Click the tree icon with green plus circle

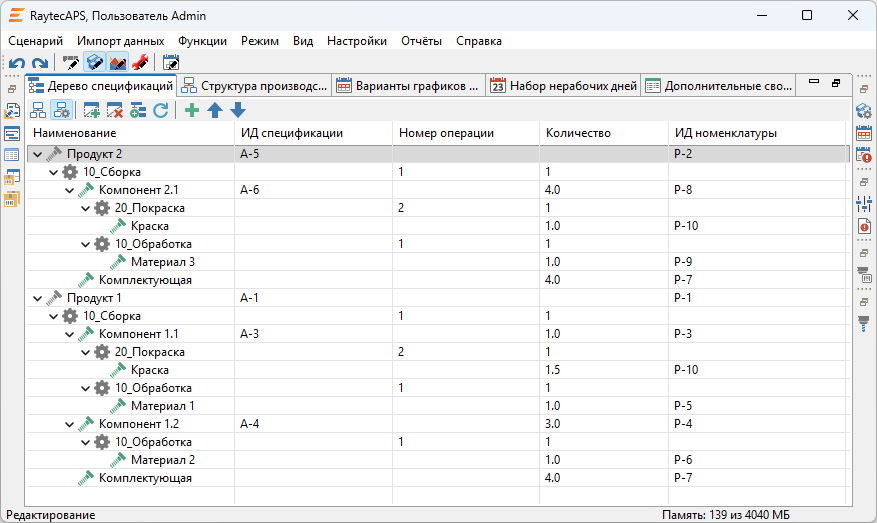[x=138, y=110]
